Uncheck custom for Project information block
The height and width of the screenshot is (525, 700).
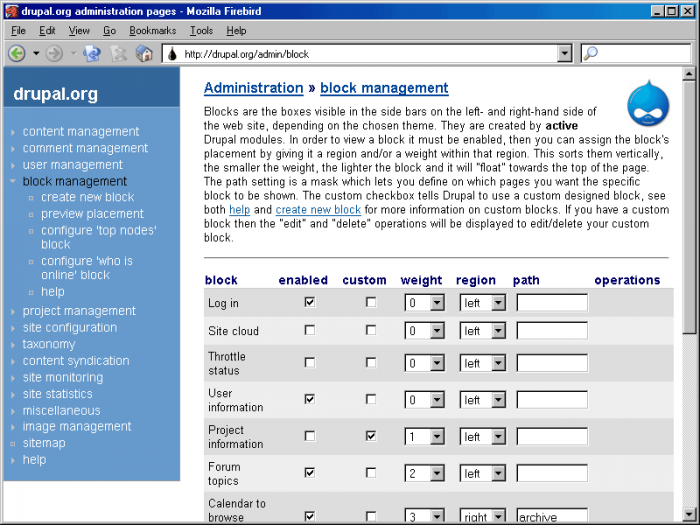371,436
